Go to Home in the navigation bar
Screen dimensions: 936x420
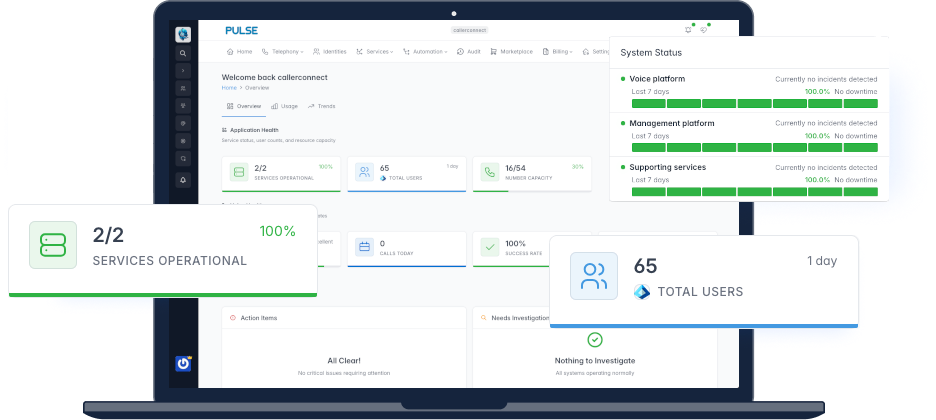[x=239, y=52]
